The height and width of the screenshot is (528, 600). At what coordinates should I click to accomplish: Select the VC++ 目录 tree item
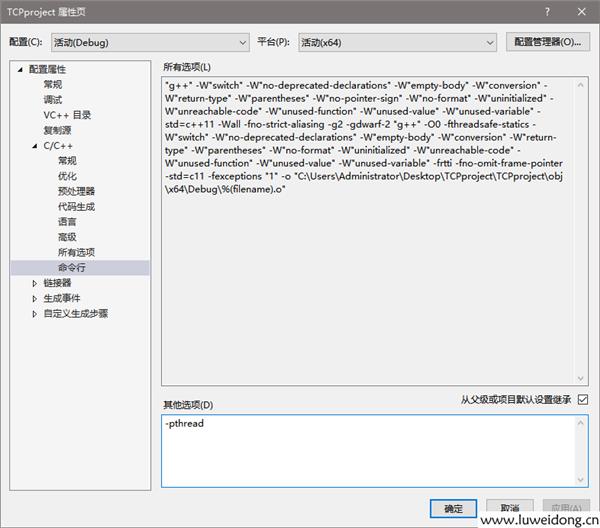pos(67,115)
